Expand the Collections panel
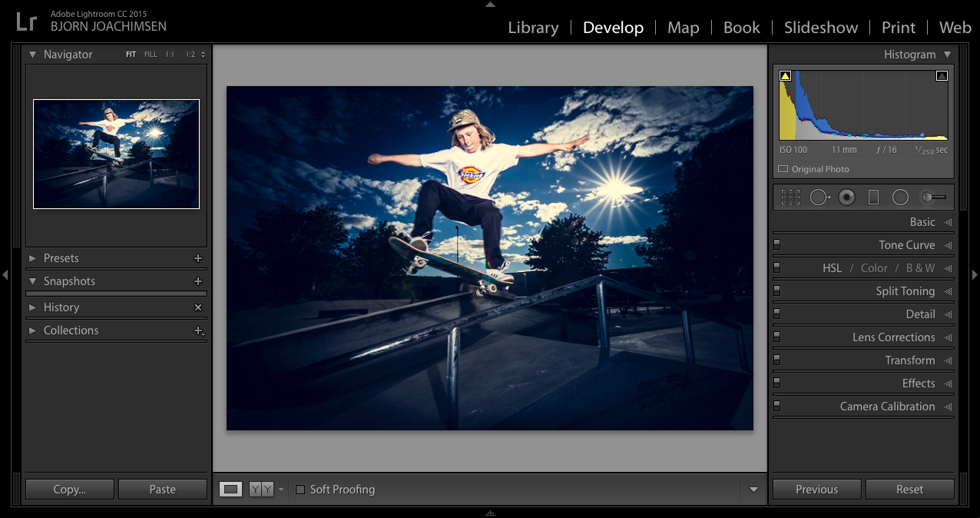Screen dimensions: 980x518 (32, 330)
